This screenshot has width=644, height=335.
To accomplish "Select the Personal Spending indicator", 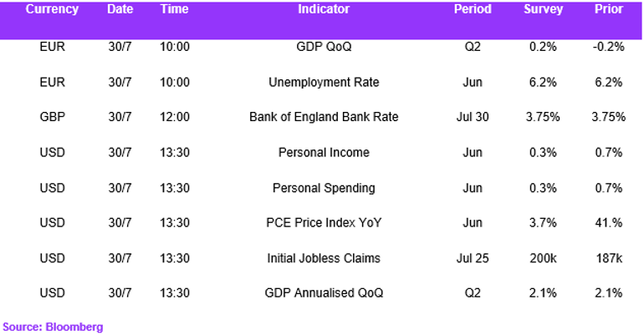I will [x=324, y=188].
